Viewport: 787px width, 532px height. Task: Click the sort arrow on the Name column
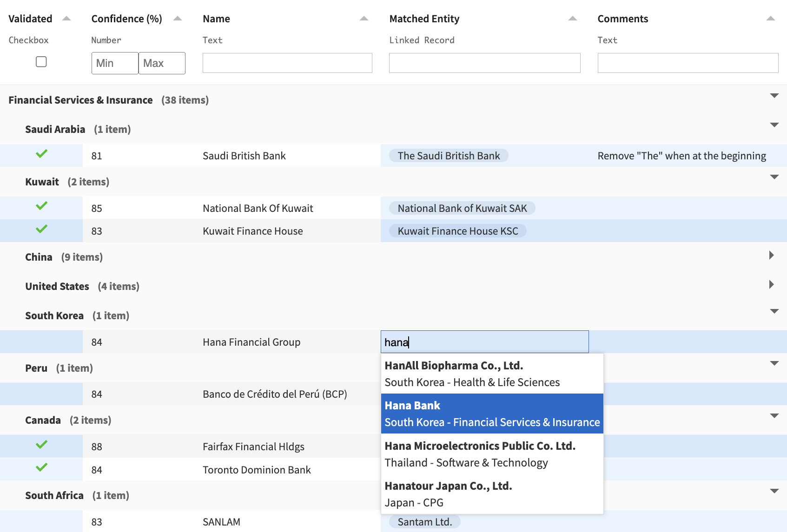364,18
